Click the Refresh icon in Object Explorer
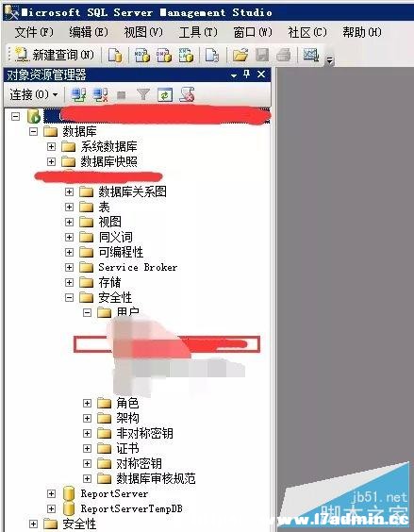 click(165, 94)
